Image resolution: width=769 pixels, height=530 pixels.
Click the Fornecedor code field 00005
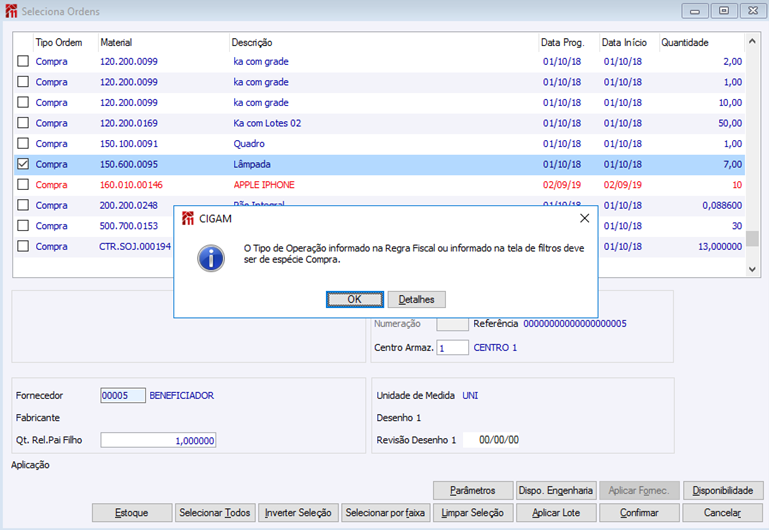[x=123, y=395]
